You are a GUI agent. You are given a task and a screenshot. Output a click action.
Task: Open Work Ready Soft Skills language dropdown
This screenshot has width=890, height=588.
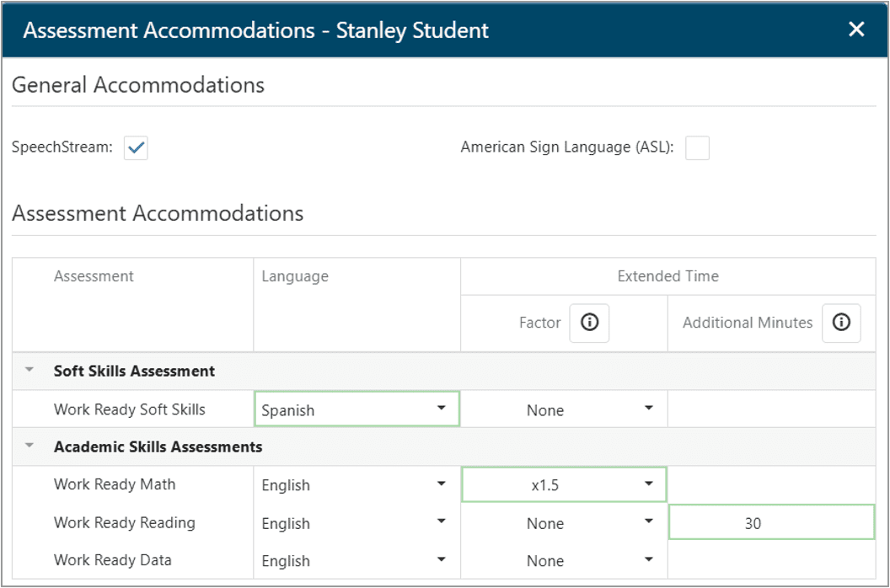click(357, 409)
